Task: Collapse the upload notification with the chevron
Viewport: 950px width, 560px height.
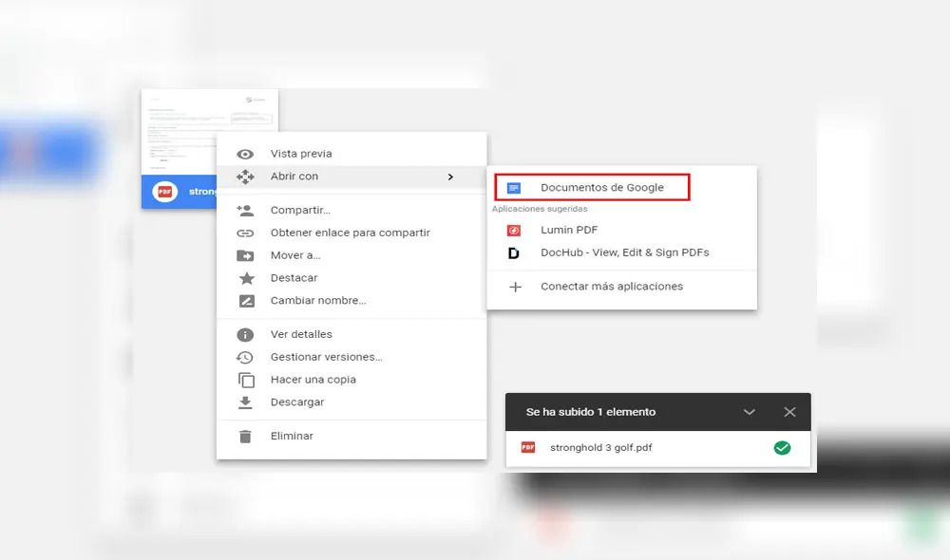Action: pyautogui.click(x=750, y=411)
